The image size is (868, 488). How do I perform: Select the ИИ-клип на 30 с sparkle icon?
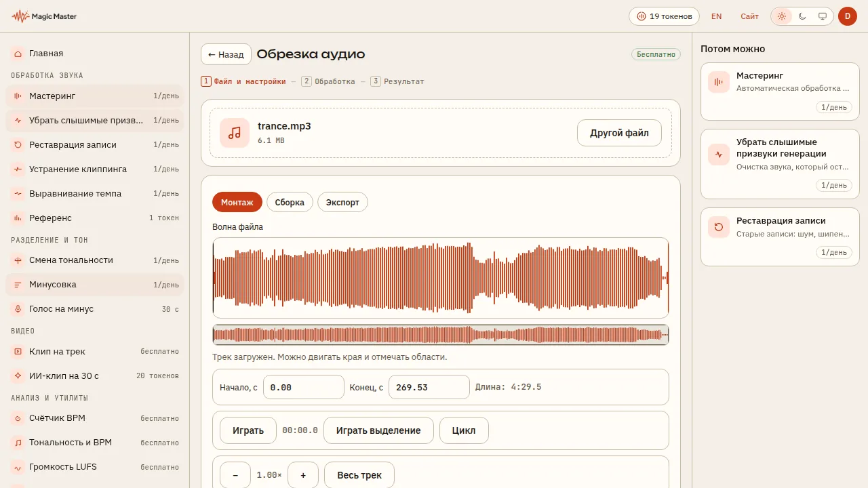coord(18,376)
